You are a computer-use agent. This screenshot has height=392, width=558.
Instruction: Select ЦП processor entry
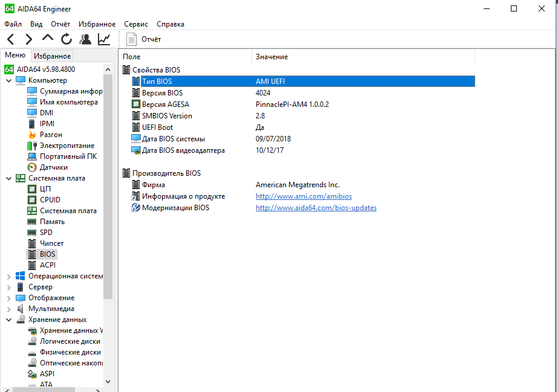[45, 189]
